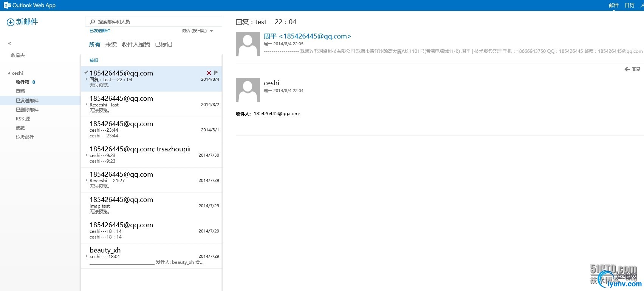Click the 周一 2014/8/4 22:05 timestamp
The width and height of the screenshot is (644, 291).
pyautogui.click(x=283, y=44)
